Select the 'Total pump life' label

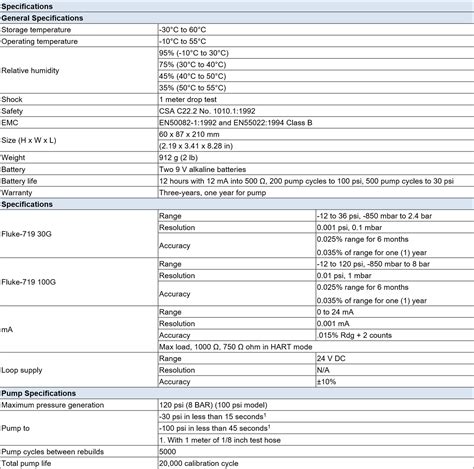tap(26, 463)
